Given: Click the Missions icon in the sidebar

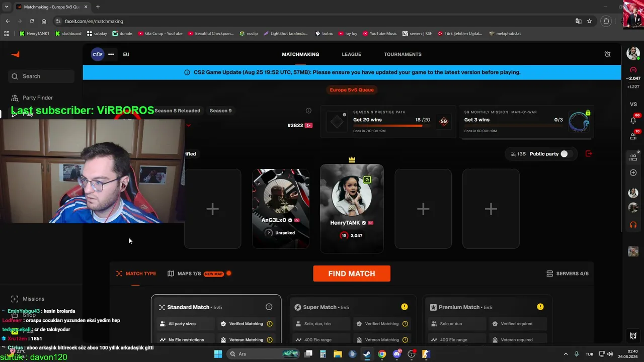Looking at the screenshot, I should pyautogui.click(x=15, y=299).
